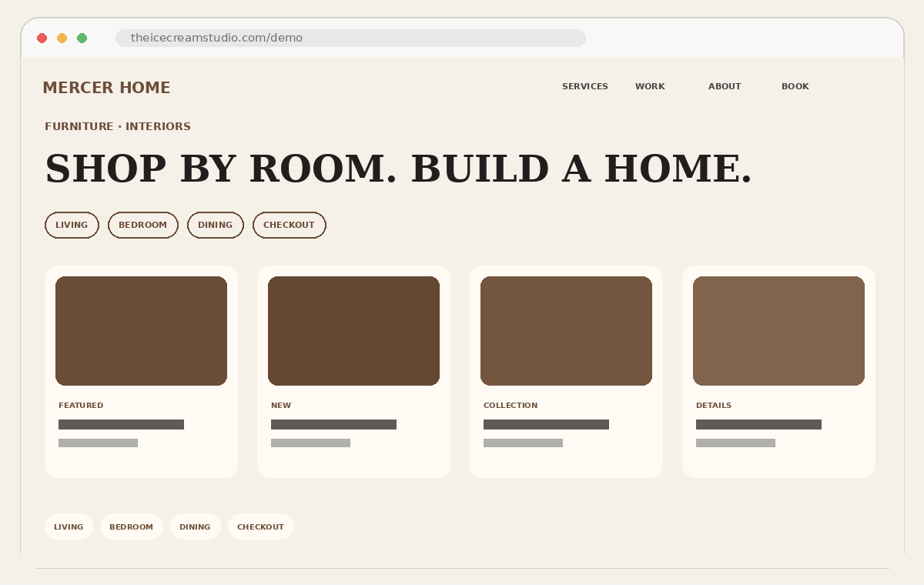Select the outlined Living pill under headline
924x585 pixels.
coord(72,226)
